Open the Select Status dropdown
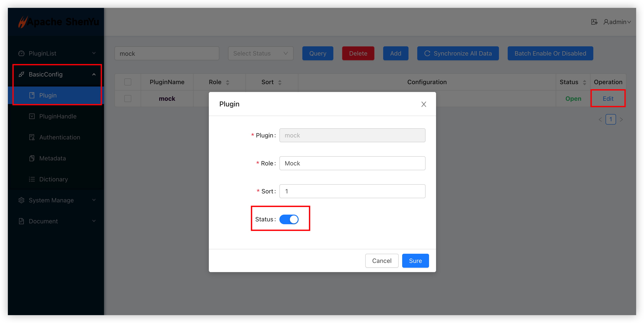The height and width of the screenshot is (323, 644). click(x=260, y=53)
